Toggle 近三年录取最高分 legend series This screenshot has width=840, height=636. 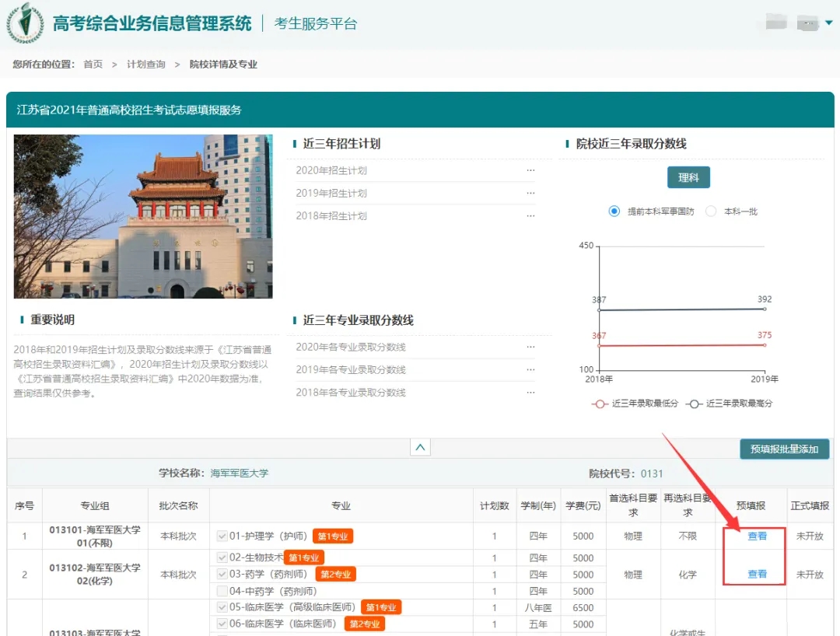pyautogui.click(x=695, y=404)
